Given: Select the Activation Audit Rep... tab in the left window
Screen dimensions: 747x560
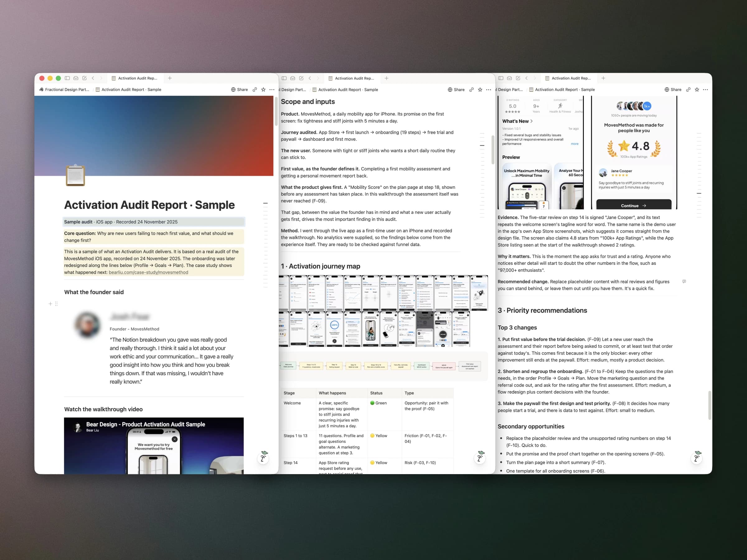Looking at the screenshot, I should point(135,78).
